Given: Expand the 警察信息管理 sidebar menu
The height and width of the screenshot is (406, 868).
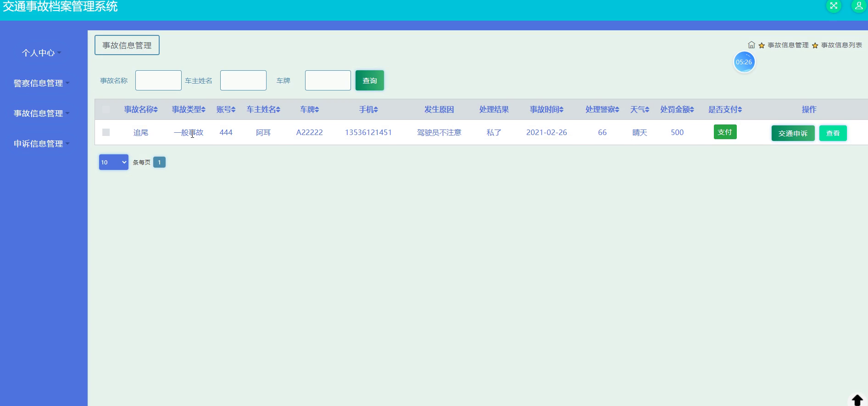Looking at the screenshot, I should (41, 83).
